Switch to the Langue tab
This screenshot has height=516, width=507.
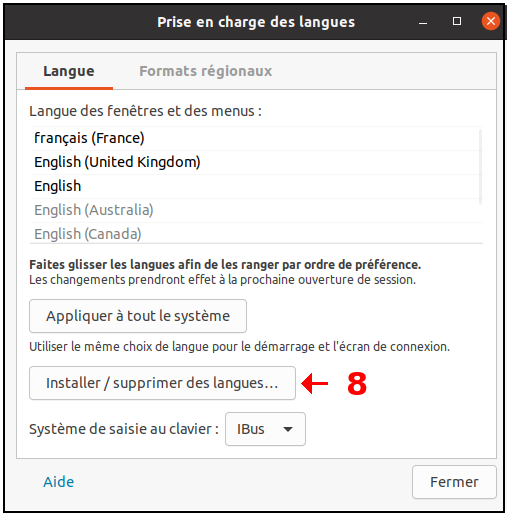point(69,72)
